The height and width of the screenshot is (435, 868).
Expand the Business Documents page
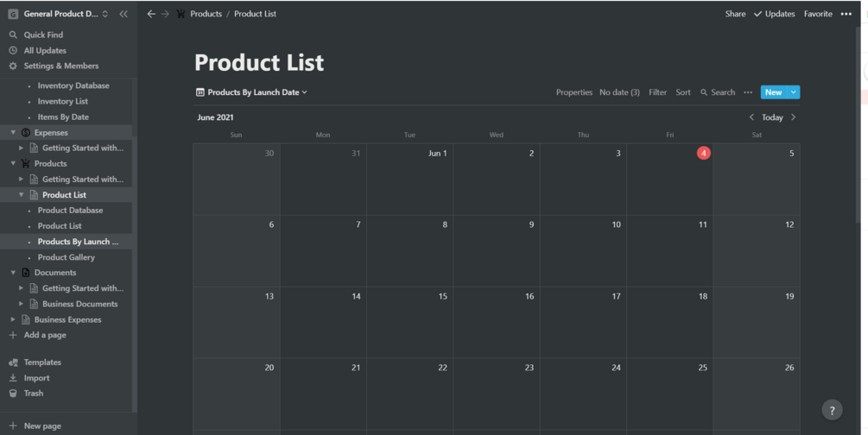(22, 304)
